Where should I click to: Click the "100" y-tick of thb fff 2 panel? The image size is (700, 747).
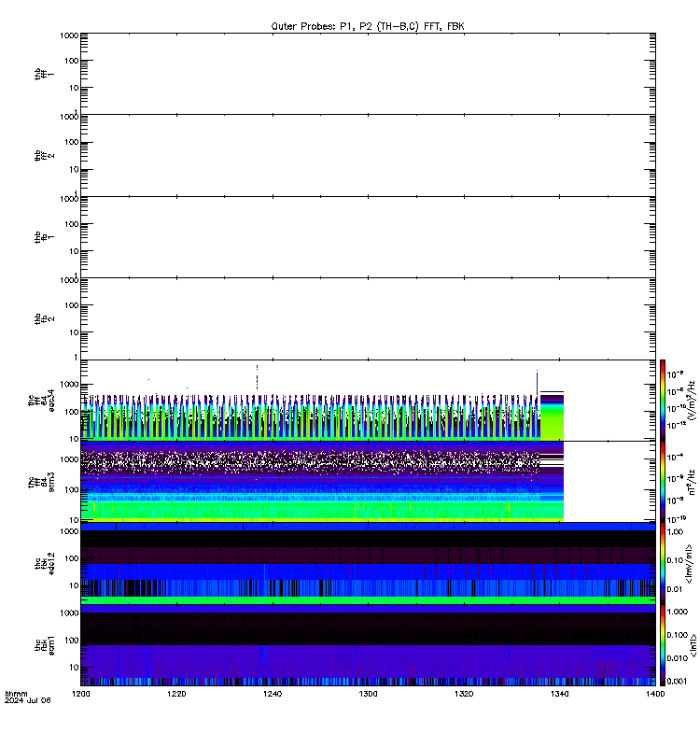[73, 142]
